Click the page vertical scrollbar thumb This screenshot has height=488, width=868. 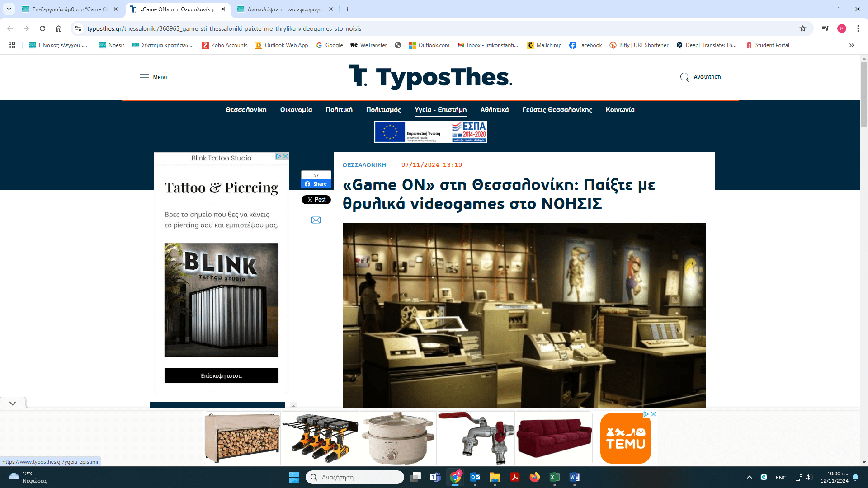[x=864, y=95]
